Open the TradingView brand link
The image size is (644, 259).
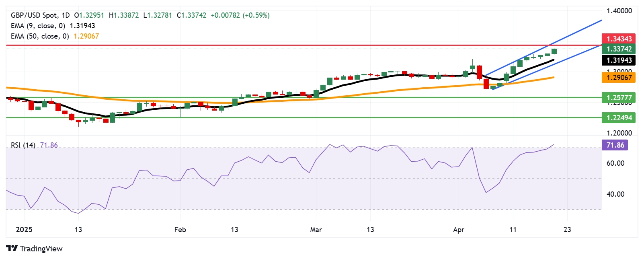click(35, 249)
